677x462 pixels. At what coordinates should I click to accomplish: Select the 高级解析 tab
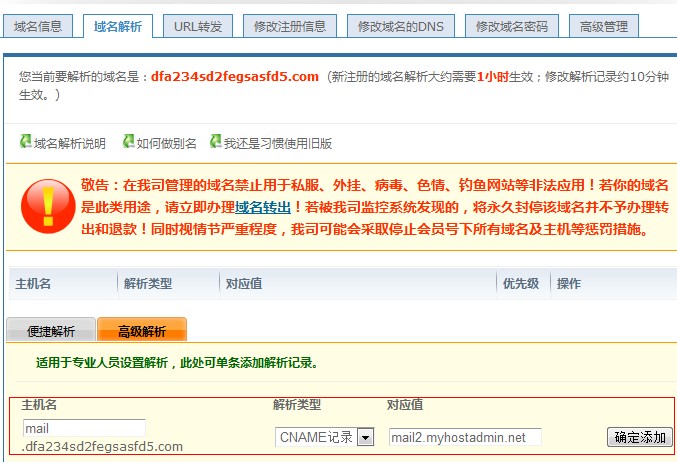coord(142,331)
